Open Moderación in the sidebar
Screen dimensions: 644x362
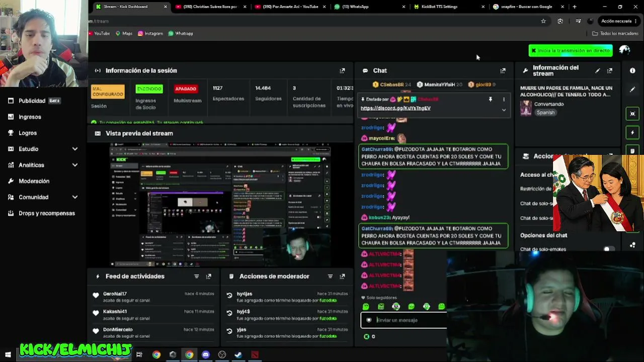pos(29,181)
